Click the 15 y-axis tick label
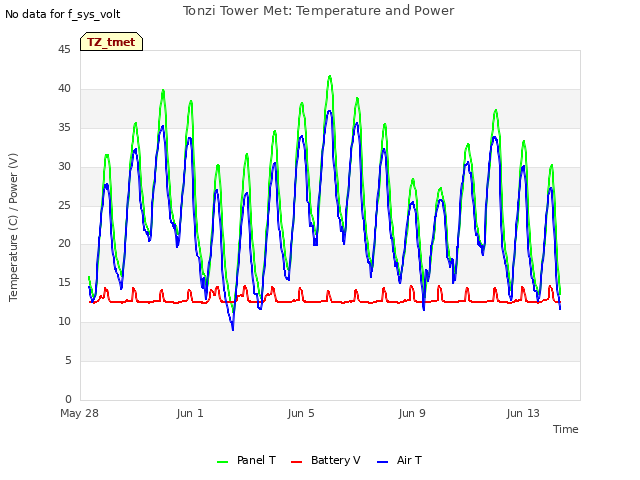This screenshot has width=640, height=480. point(64,282)
